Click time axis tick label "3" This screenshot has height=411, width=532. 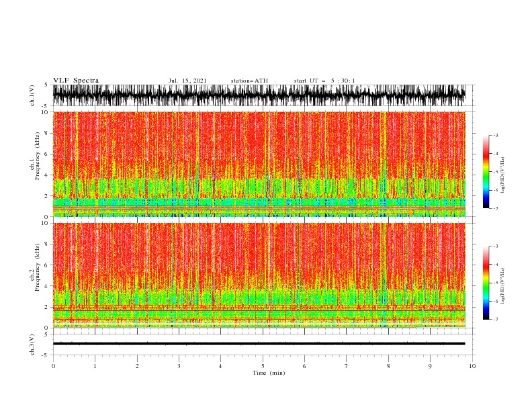click(x=179, y=366)
